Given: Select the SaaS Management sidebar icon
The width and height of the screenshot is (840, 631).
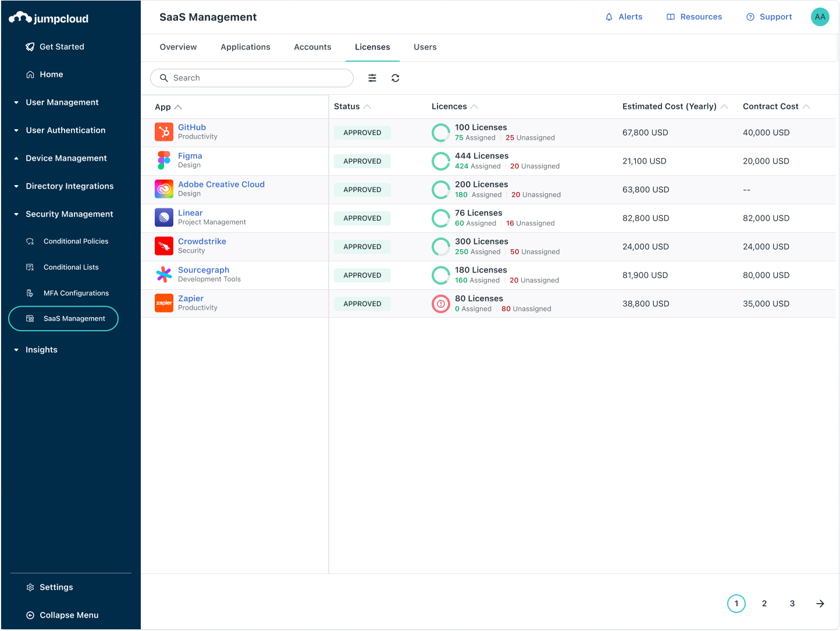Looking at the screenshot, I should point(30,318).
